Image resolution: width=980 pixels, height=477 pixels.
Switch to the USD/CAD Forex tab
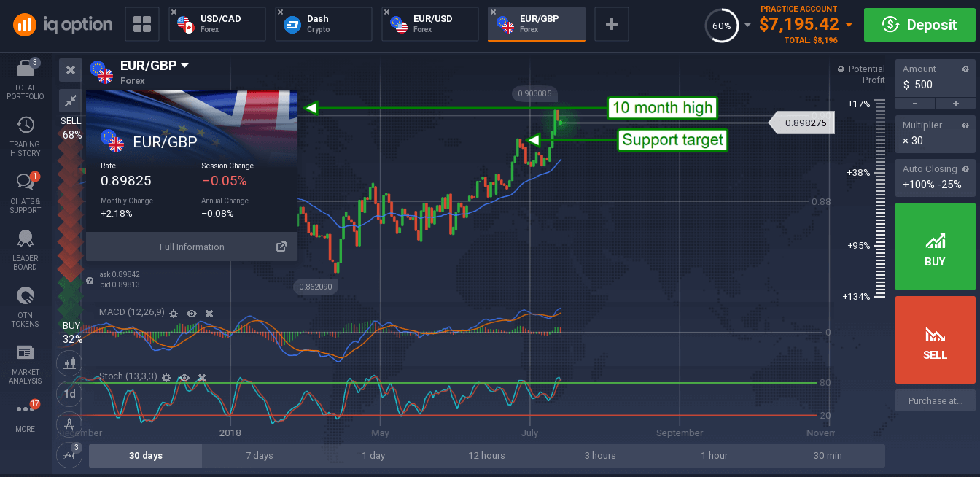[217, 24]
